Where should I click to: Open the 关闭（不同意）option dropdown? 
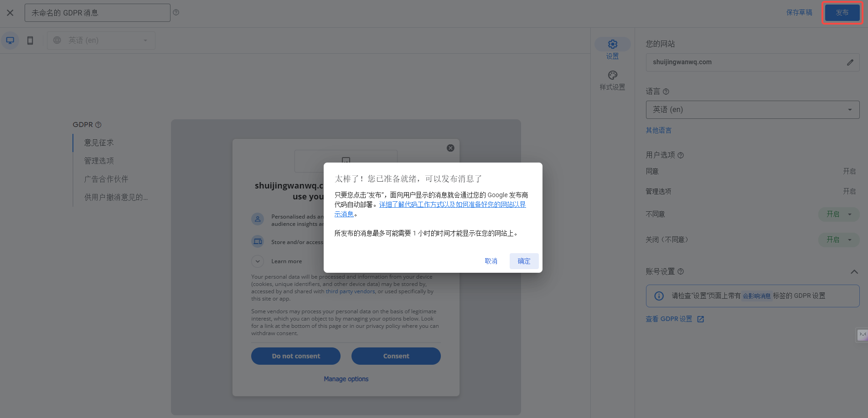[839, 240]
